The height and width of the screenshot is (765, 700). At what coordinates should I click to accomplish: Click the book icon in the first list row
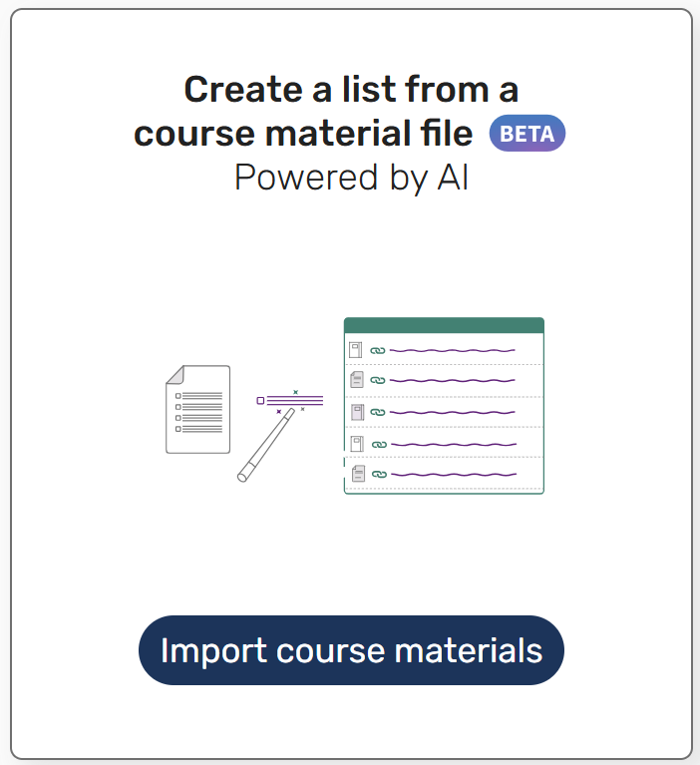tap(356, 350)
